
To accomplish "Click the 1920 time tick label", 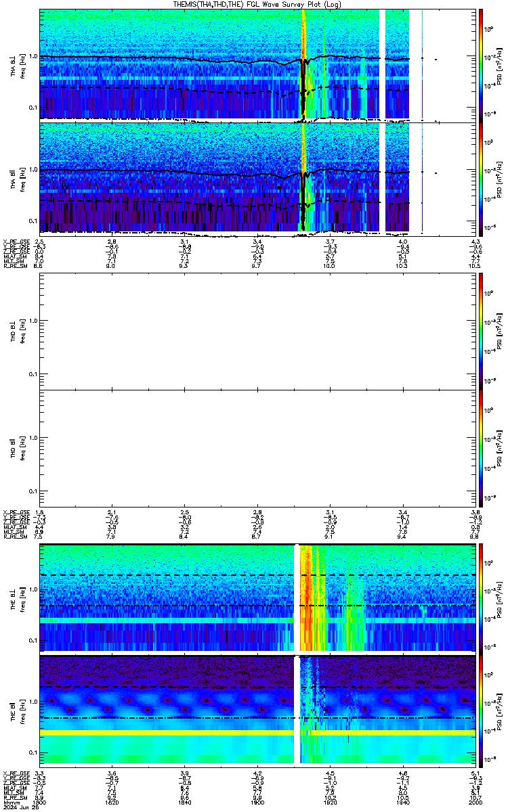I will pos(330,802).
